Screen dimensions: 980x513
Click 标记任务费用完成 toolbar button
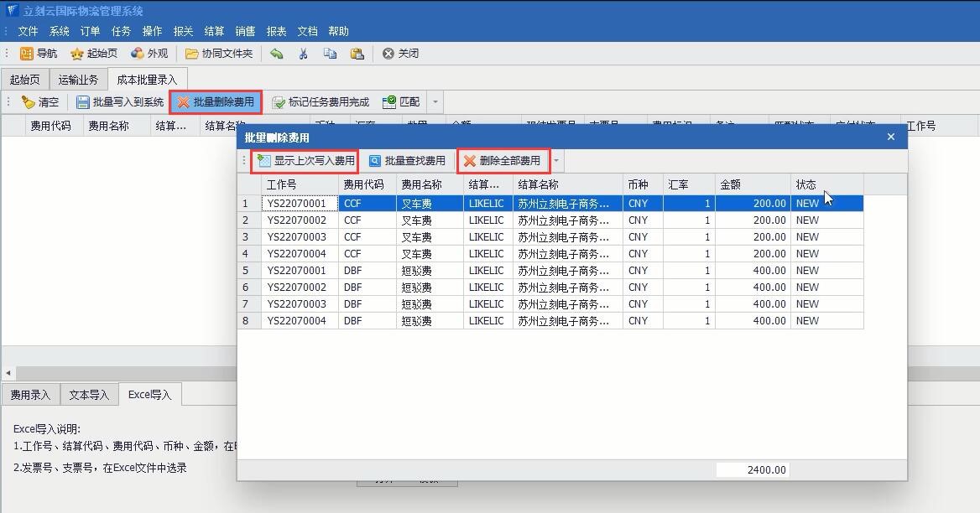click(x=321, y=102)
